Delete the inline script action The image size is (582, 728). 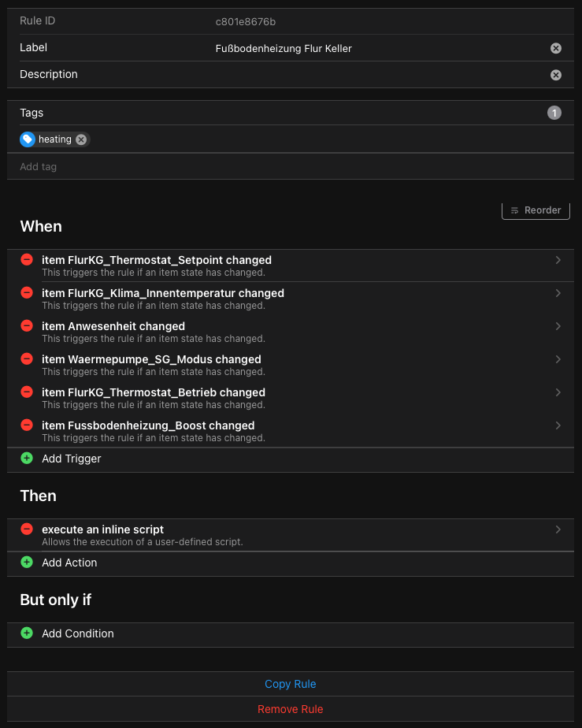pos(27,529)
